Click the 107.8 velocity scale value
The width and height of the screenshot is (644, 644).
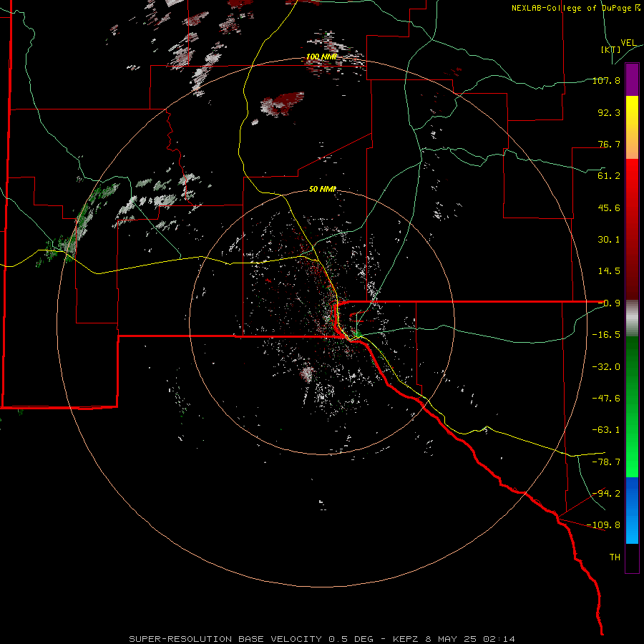[x=606, y=80]
